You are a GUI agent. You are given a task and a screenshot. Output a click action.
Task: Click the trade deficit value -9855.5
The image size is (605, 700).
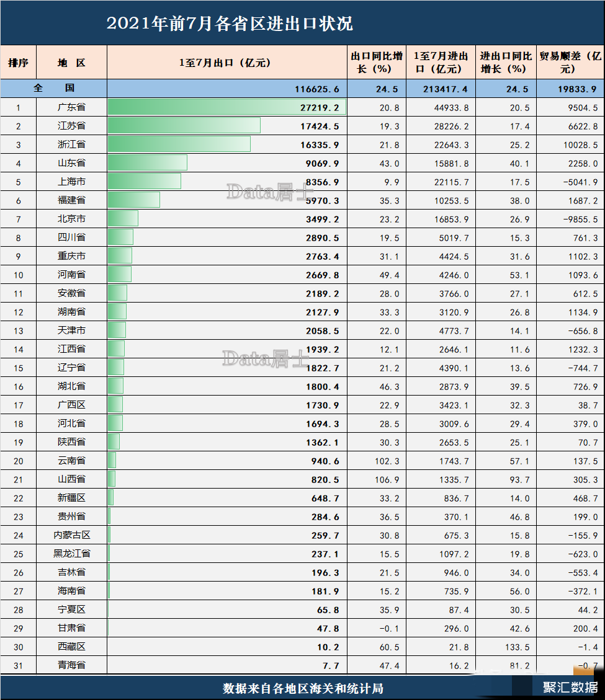(580, 219)
